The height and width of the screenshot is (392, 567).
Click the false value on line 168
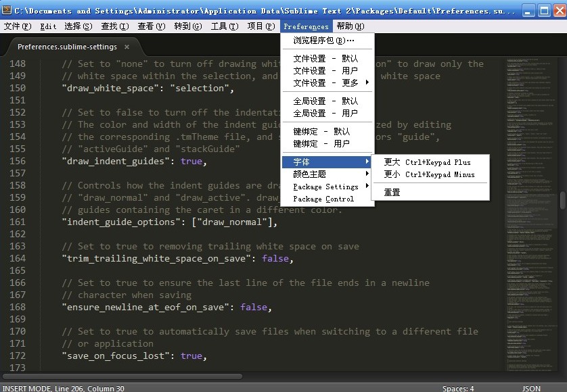pos(254,307)
